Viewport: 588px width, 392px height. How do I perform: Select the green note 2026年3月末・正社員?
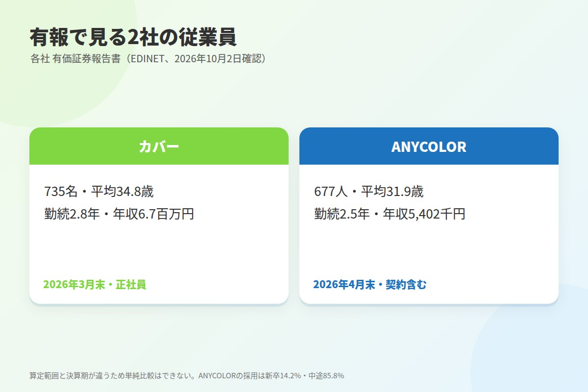(x=95, y=284)
